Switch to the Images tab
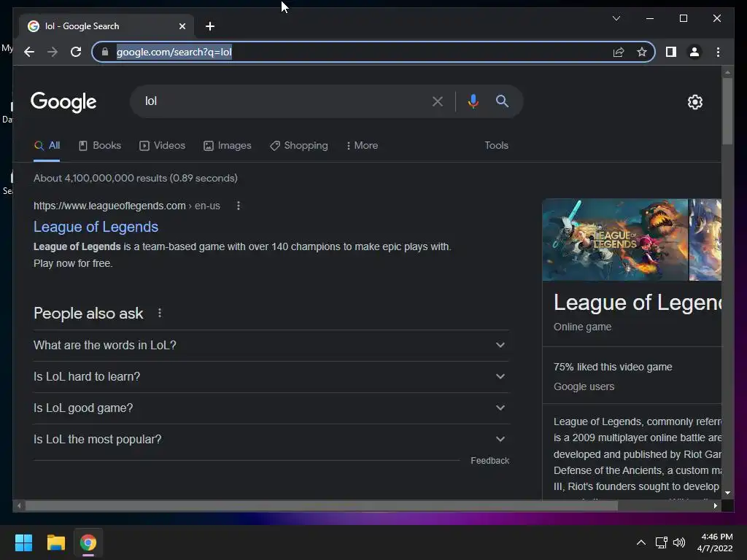 point(228,146)
